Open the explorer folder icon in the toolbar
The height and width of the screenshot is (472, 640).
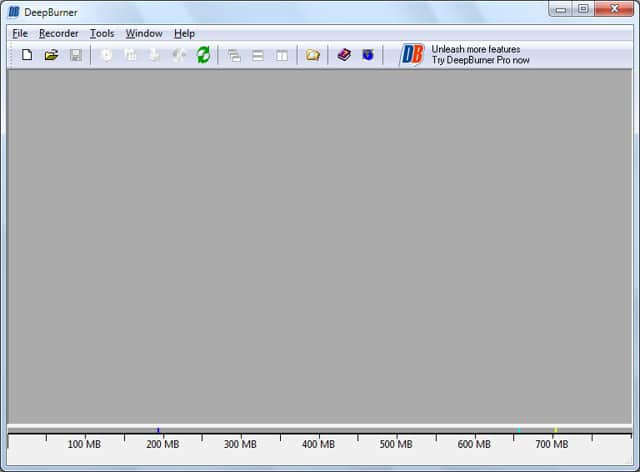point(313,55)
